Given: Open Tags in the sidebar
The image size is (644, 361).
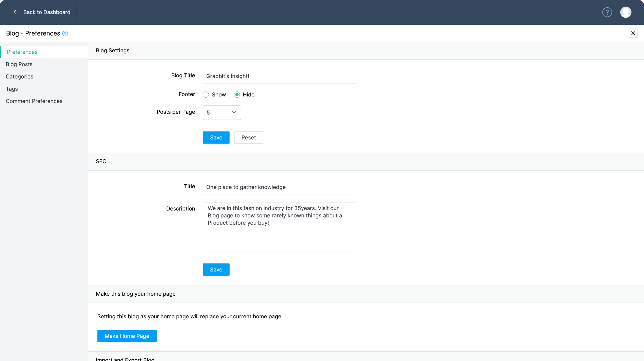Looking at the screenshot, I should coord(12,89).
